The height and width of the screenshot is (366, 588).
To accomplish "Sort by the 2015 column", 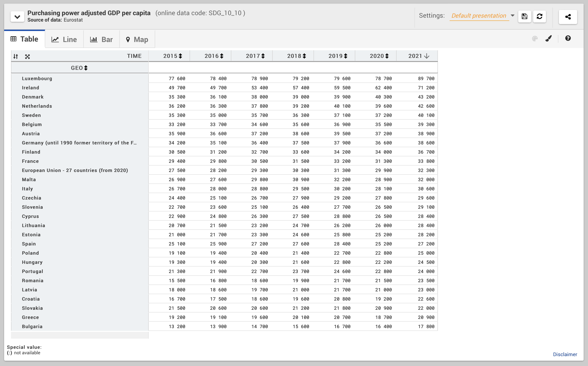I will [x=180, y=56].
